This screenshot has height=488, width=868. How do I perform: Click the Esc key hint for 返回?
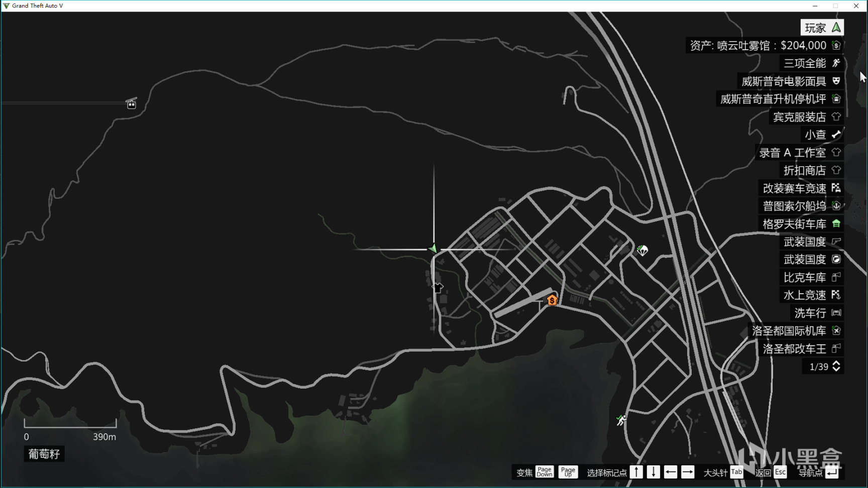[780, 472]
